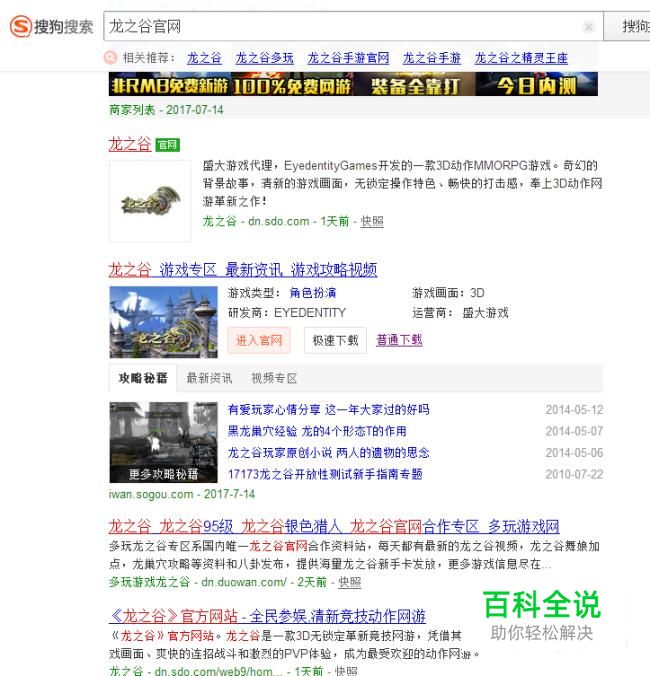Open article 有爱玩家心情分享 这一年大家过的好吗

328,410
